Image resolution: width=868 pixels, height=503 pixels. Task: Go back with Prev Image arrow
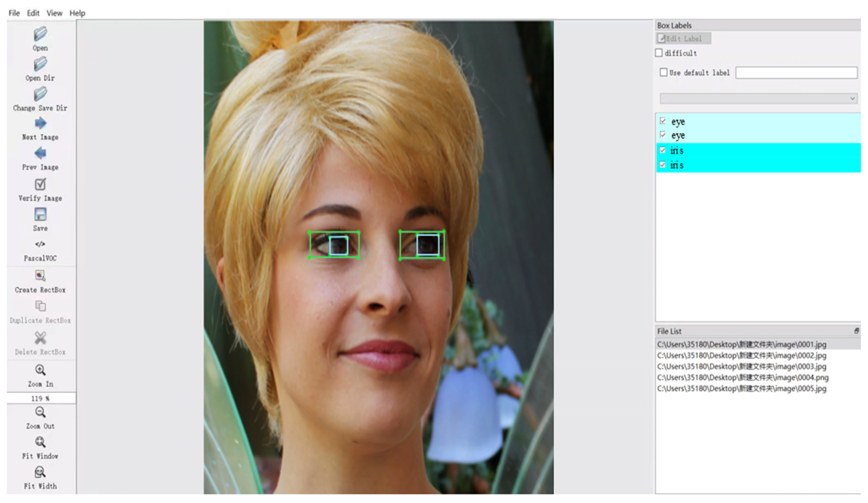pos(40,153)
